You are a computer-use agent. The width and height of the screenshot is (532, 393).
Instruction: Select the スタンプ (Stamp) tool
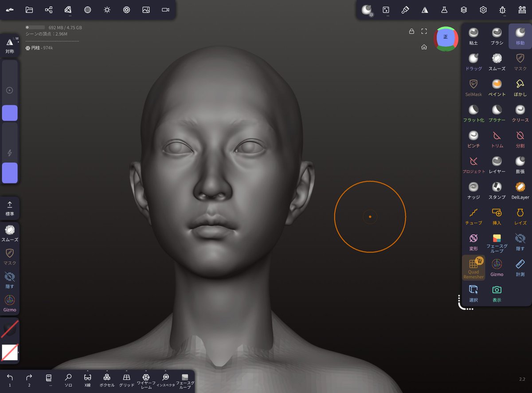[497, 190]
